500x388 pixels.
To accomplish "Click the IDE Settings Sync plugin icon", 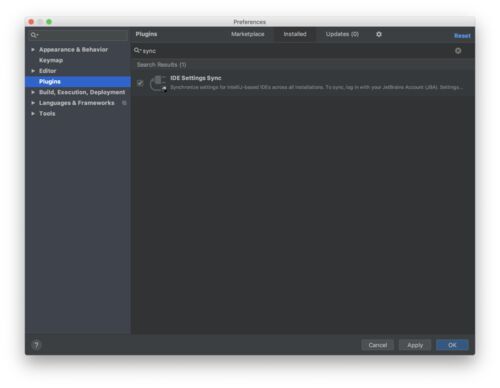I will 158,83.
